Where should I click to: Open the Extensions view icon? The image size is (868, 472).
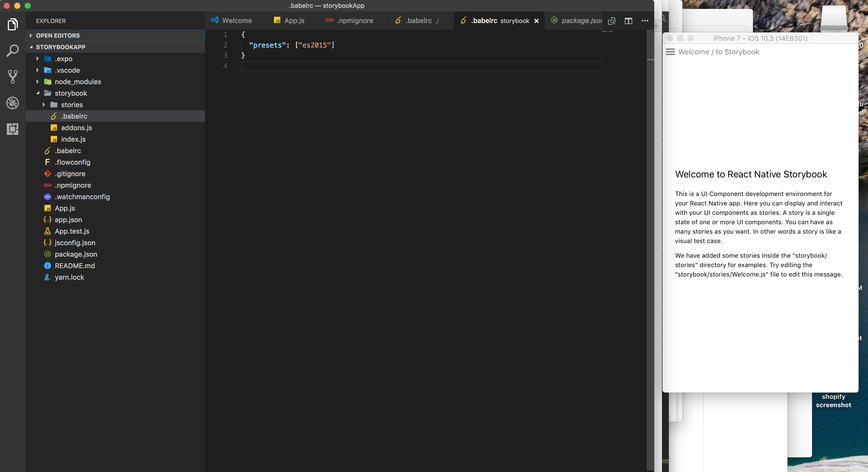click(x=13, y=129)
